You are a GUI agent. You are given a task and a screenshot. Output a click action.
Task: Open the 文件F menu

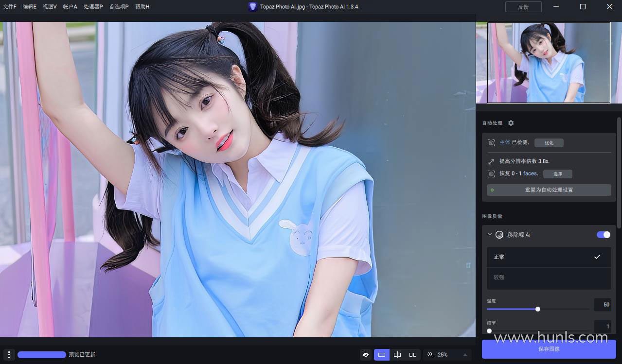pos(9,7)
